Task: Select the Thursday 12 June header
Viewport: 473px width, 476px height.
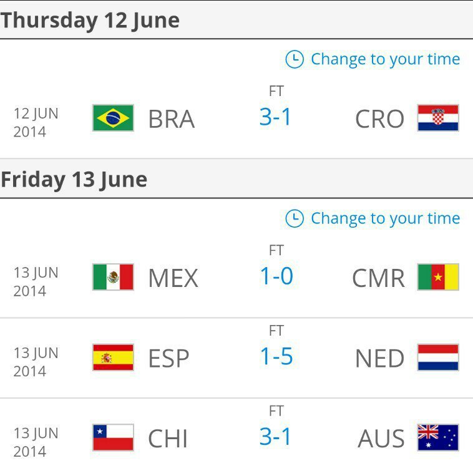Action: (x=90, y=21)
